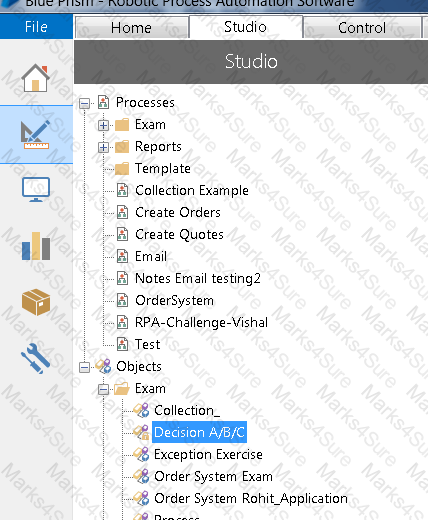
Task: Collapse the Objects tree node
Action: pos(85,367)
